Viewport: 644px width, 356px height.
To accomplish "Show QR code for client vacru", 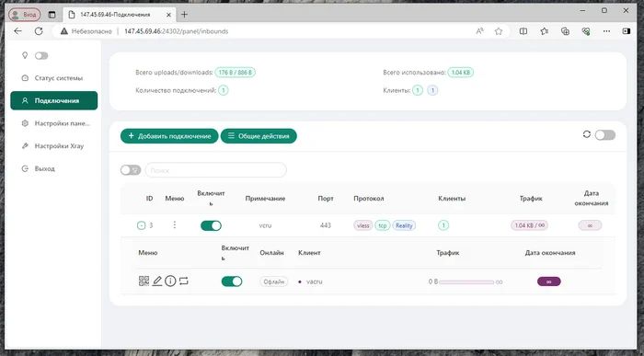I will point(144,281).
